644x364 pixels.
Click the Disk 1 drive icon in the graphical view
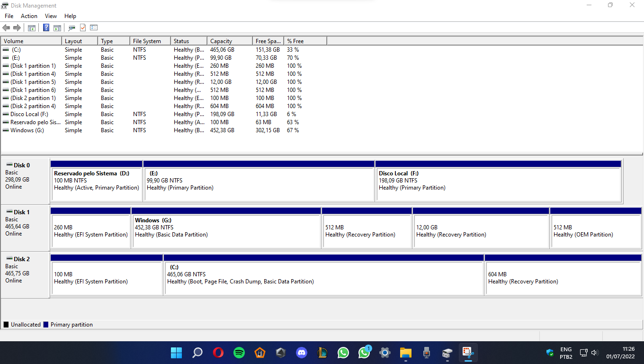9,211
